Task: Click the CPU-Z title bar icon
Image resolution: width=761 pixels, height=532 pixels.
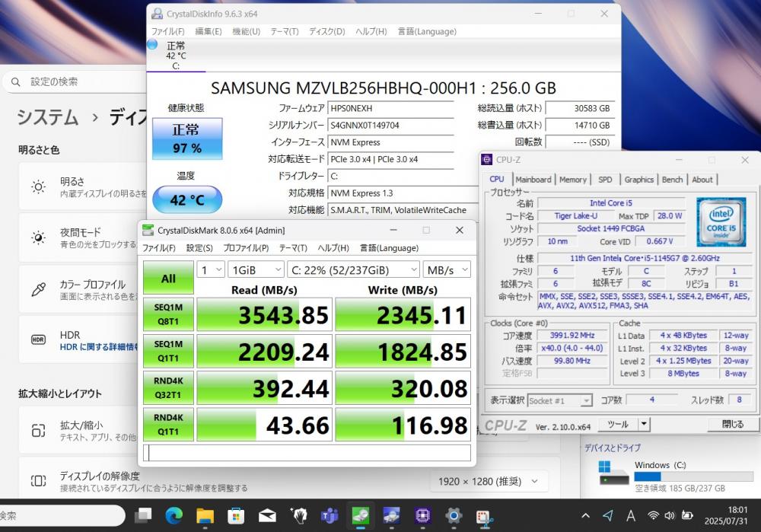Action: pos(487,160)
